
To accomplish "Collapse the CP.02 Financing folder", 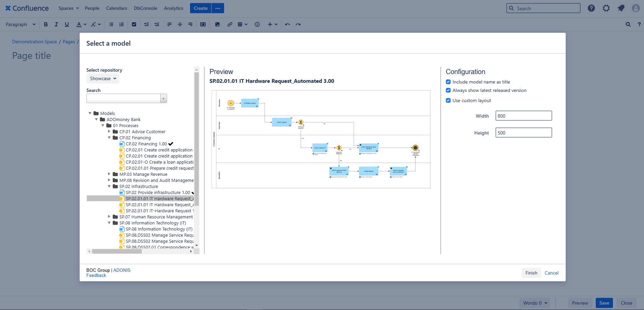I will [x=109, y=138].
